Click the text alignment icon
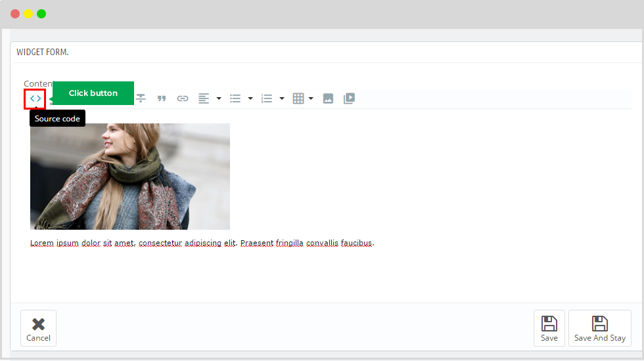The height and width of the screenshot is (361, 644). pyautogui.click(x=204, y=98)
